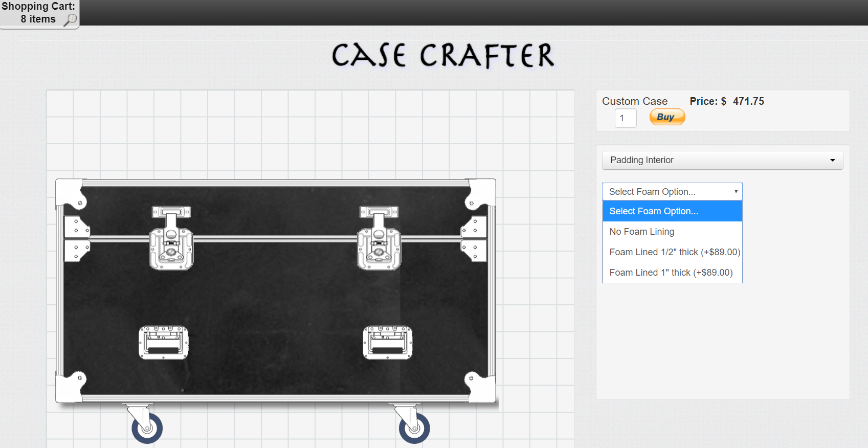
Task: Pick the highlighted Select Foam Option entry
Action: [x=653, y=211]
